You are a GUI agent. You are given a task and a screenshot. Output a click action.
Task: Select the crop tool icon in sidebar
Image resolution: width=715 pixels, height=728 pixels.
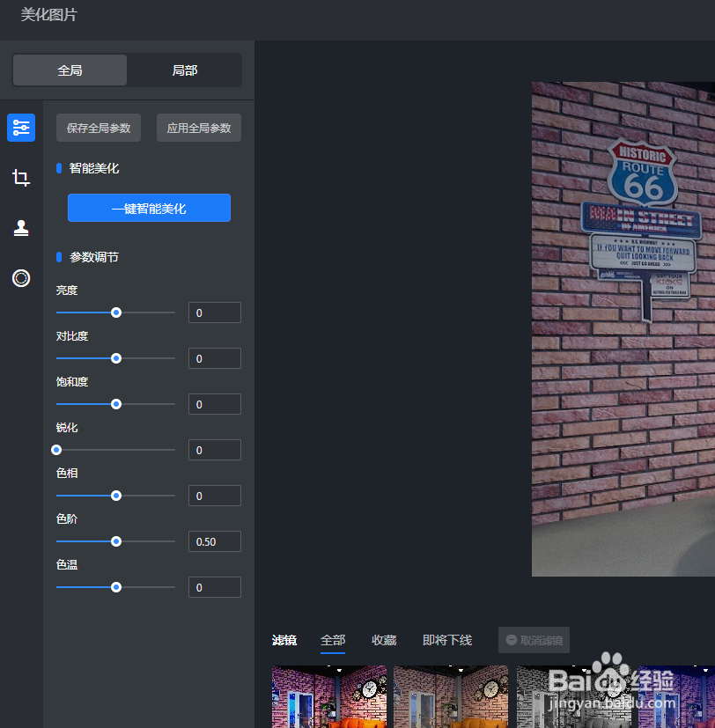[21, 178]
